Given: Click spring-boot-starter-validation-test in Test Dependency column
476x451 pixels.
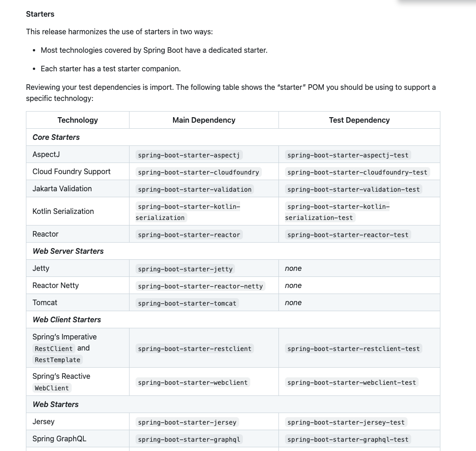Looking at the screenshot, I should pyautogui.click(x=353, y=189).
